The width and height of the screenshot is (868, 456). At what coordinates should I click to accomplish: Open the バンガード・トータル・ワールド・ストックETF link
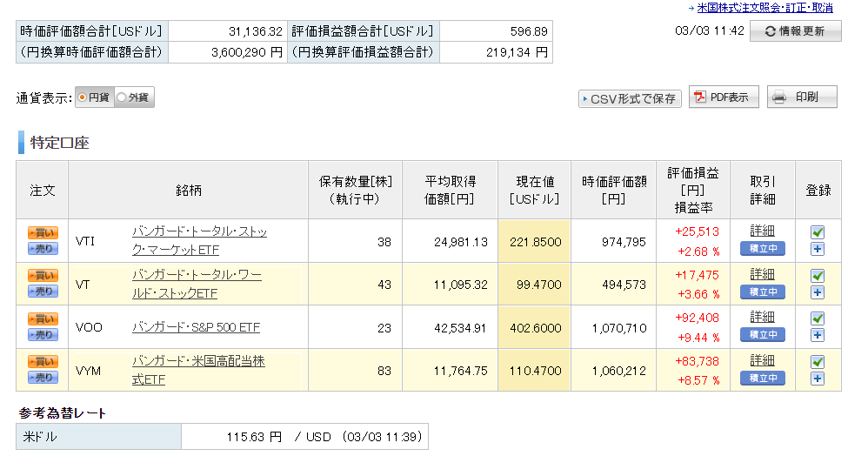click(197, 284)
